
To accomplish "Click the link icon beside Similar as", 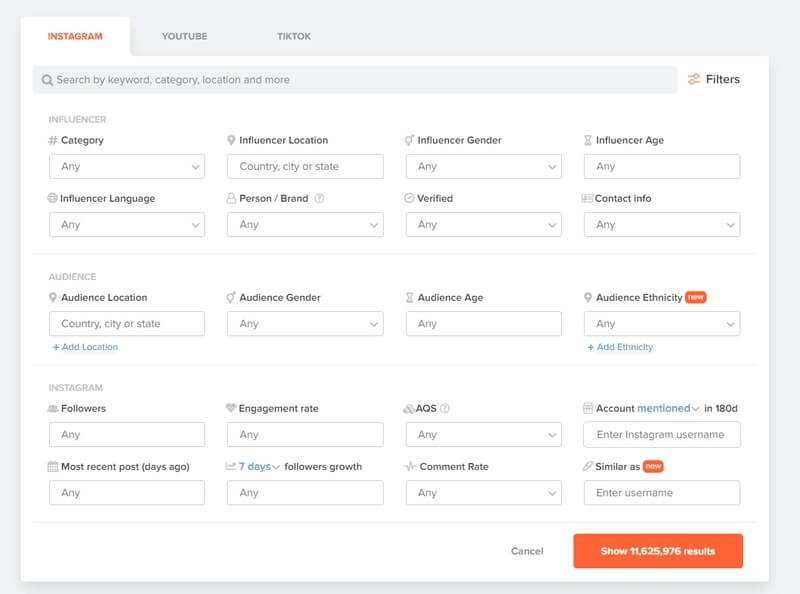I will coord(588,466).
